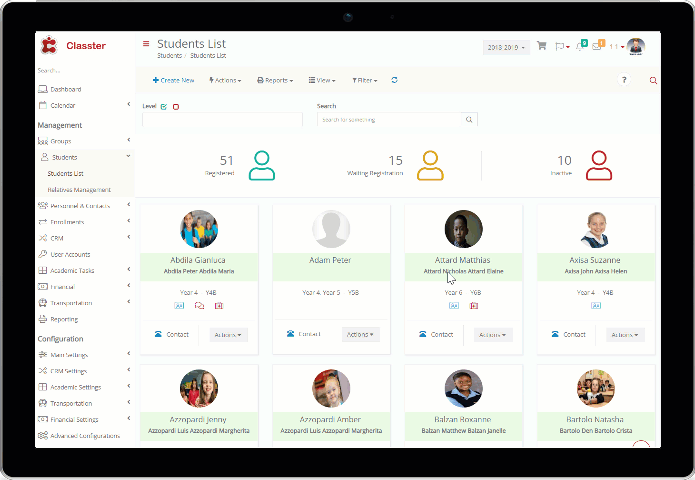
Task: Clear levels with red square icon
Action: click(x=176, y=107)
